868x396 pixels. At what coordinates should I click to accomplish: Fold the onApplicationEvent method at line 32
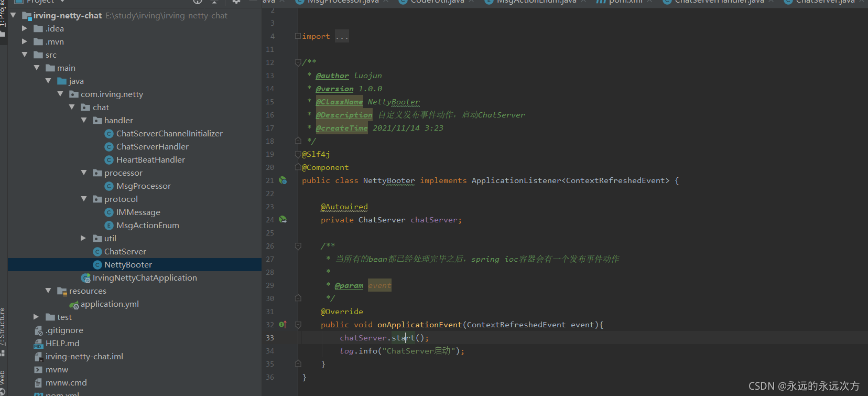298,325
